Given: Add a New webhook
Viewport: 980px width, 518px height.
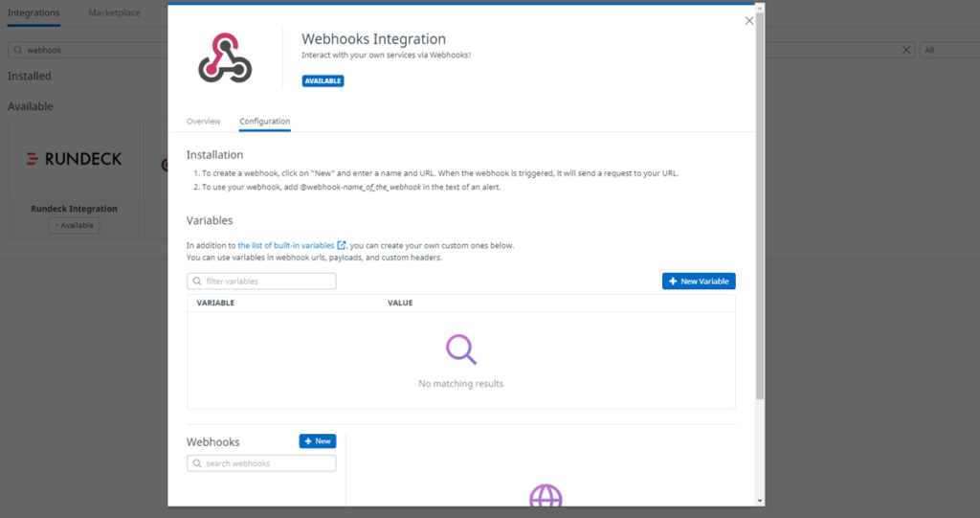Looking at the screenshot, I should (x=318, y=441).
